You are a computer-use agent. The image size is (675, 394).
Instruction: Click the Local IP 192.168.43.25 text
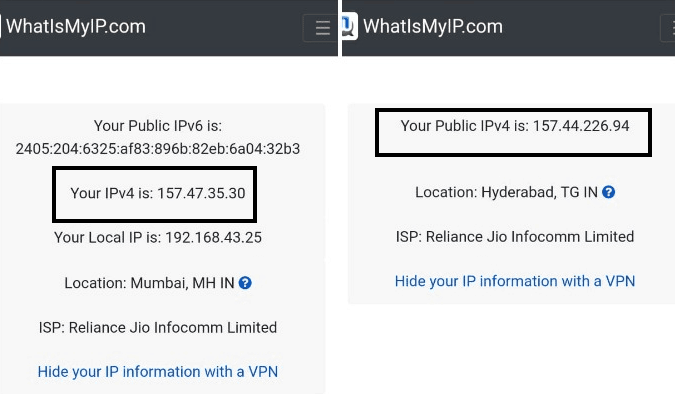pos(158,238)
